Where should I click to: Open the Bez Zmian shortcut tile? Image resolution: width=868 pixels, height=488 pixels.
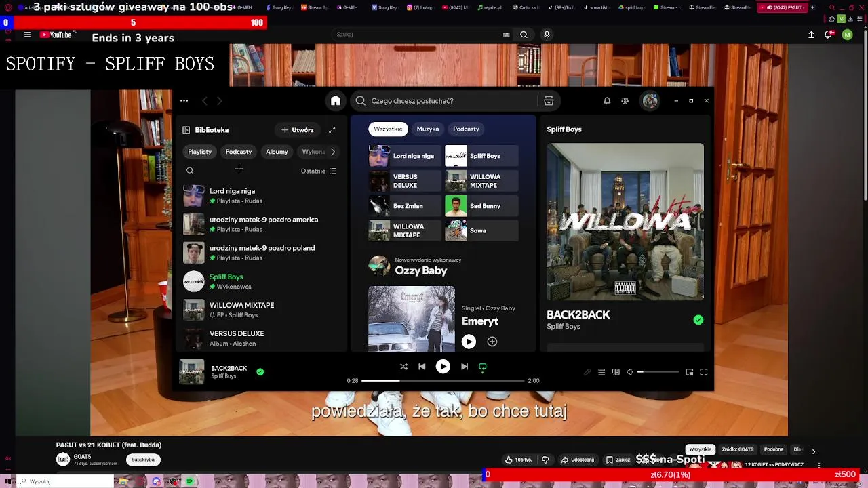coord(405,206)
